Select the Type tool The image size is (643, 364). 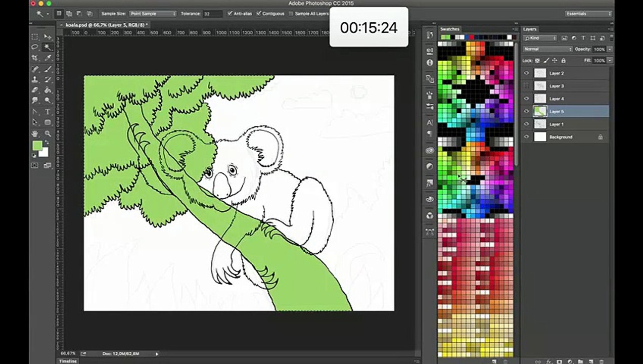point(48,112)
